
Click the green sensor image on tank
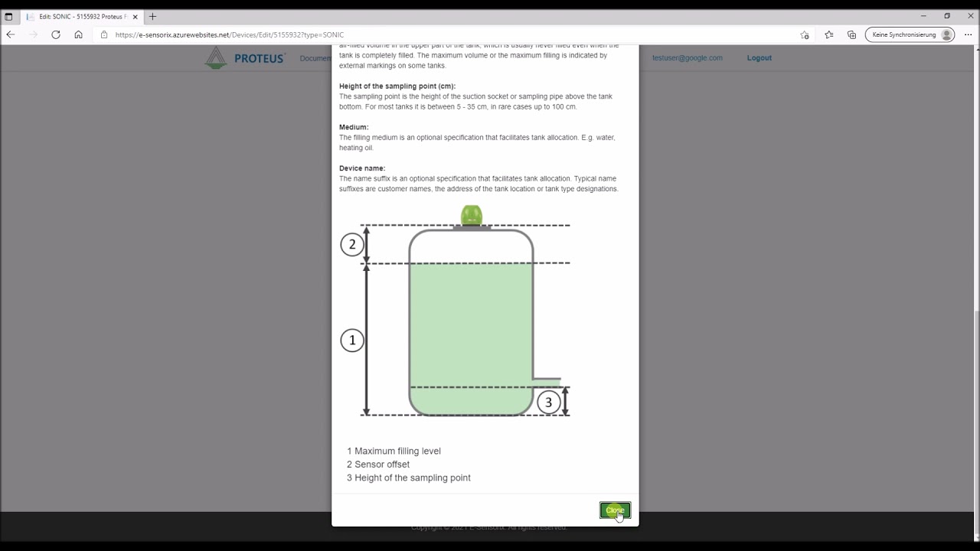point(472,216)
